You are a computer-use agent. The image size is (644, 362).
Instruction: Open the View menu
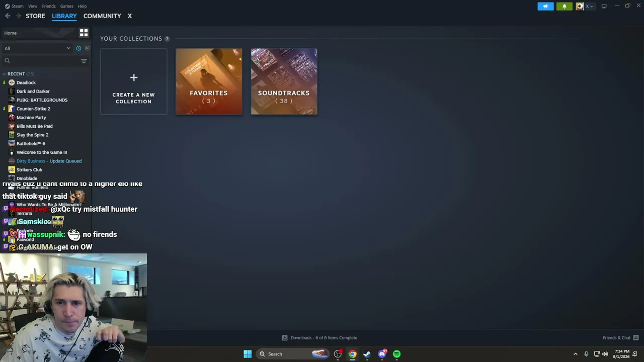(33, 6)
